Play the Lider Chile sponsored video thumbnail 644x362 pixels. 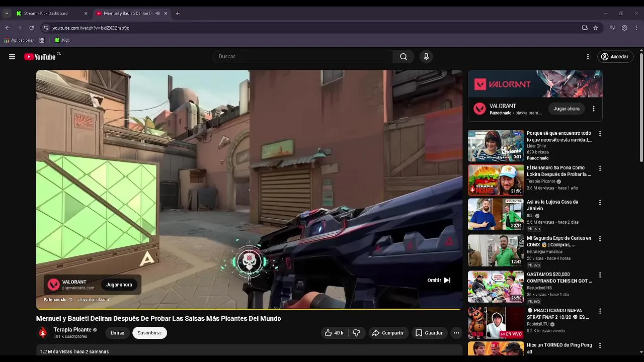(x=496, y=146)
